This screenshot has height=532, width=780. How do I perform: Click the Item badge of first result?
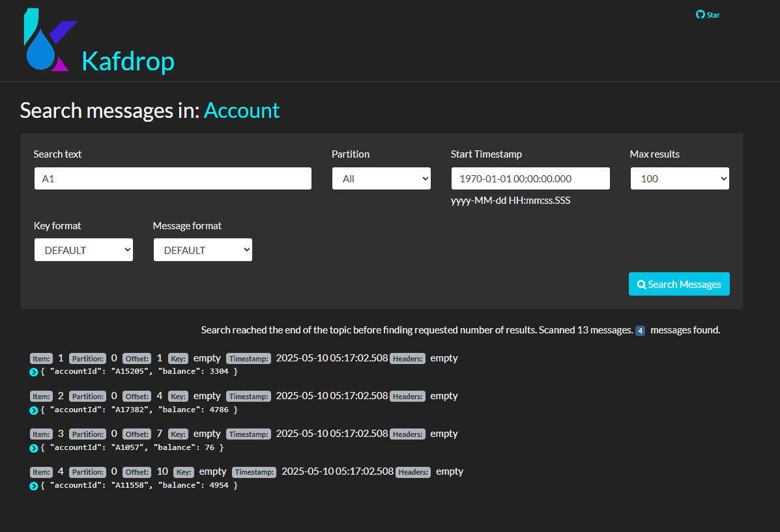[x=41, y=359]
